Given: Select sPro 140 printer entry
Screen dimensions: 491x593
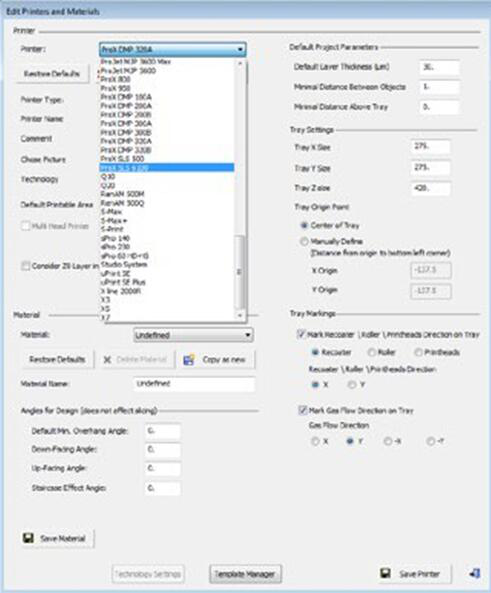Looking at the screenshot, I should pos(167,238).
